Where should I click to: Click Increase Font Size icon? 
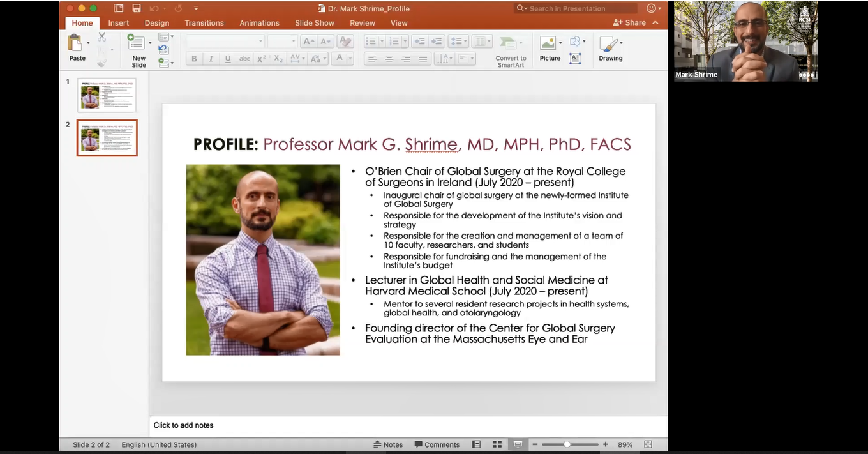point(308,42)
